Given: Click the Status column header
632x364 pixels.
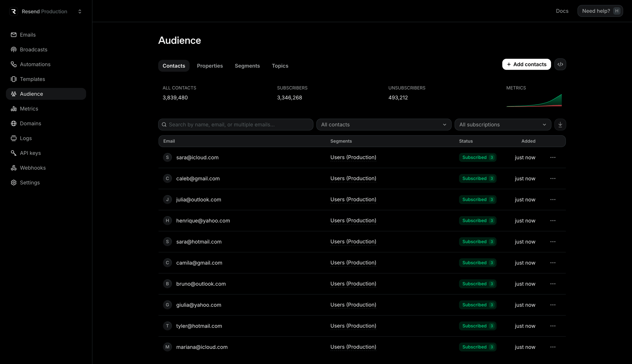Looking at the screenshot, I should [x=466, y=141].
